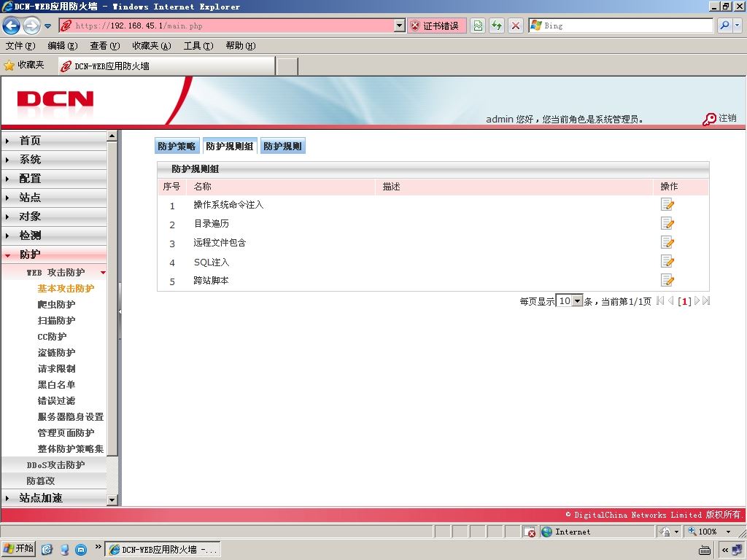Open 盗链防护 in sidebar

[x=56, y=353]
